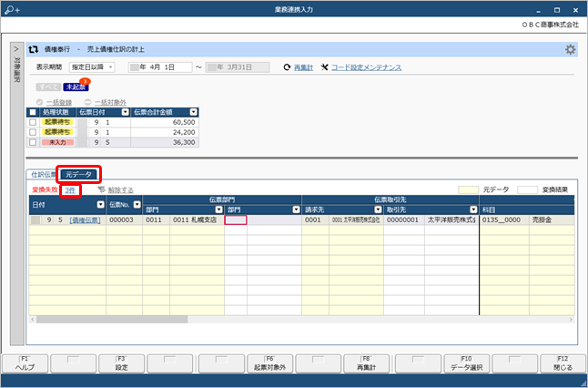Click the F3 設定 function button
Viewport: 588px width, 388px height.
121,363
